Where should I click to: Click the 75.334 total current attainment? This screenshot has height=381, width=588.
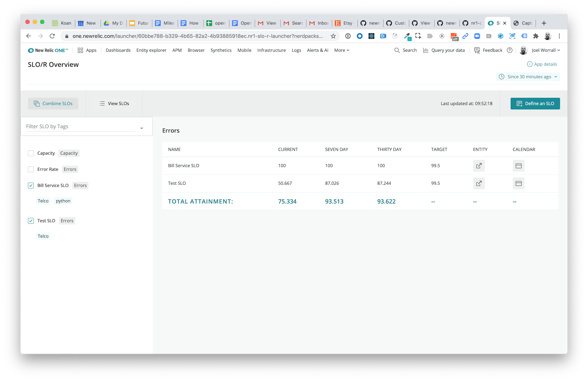[x=287, y=202]
